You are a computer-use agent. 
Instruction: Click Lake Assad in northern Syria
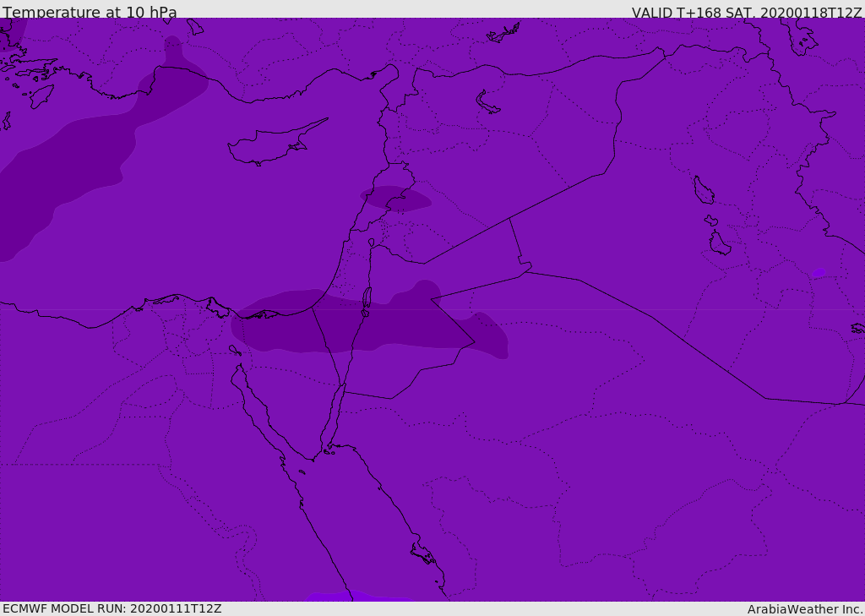pyautogui.click(x=487, y=102)
